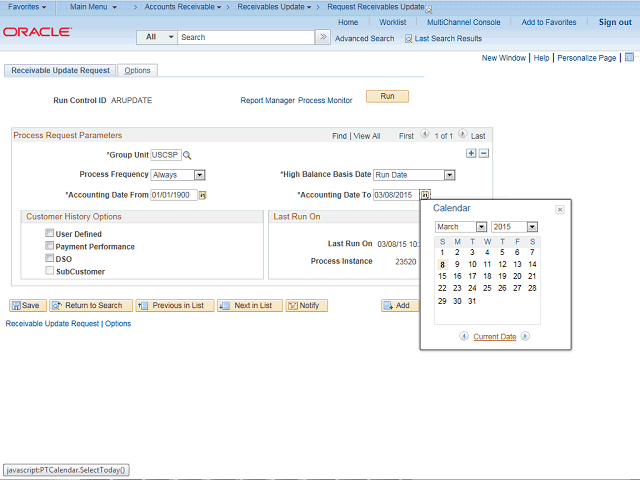Click Return to Search button
Screen dimensions: 640x480
pos(91,305)
